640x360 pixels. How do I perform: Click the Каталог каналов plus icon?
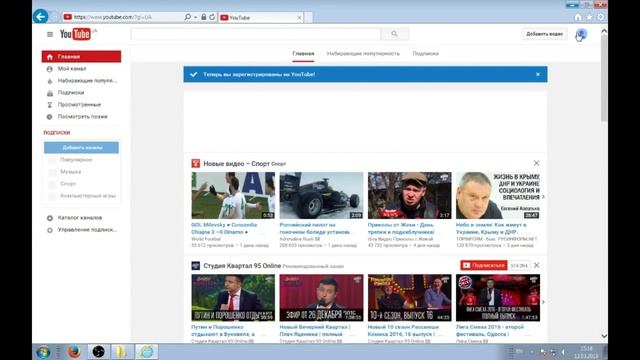tap(50, 218)
